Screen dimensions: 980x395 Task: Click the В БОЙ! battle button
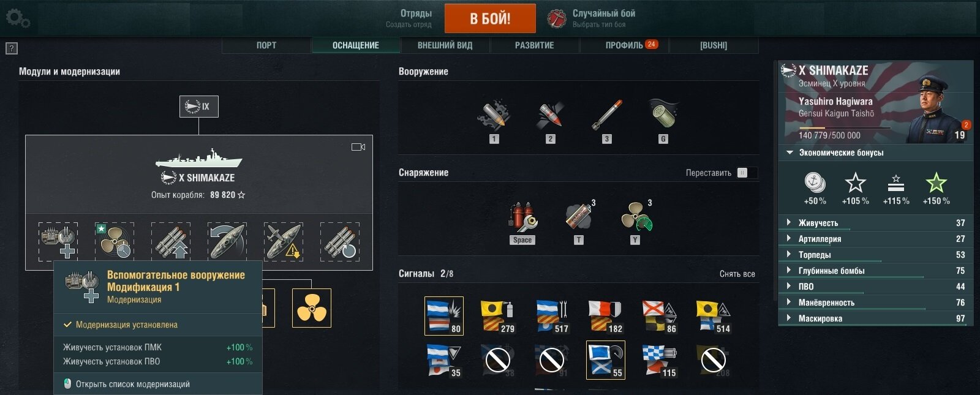tap(490, 18)
